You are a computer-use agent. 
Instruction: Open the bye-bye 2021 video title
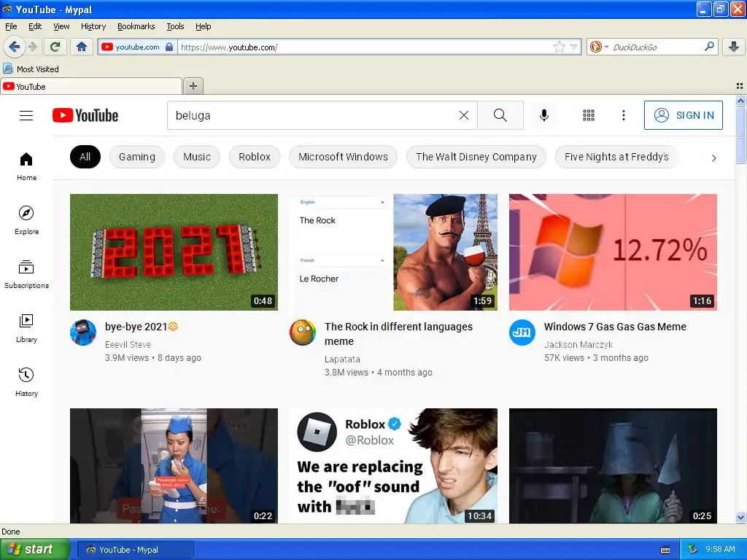[x=142, y=327]
